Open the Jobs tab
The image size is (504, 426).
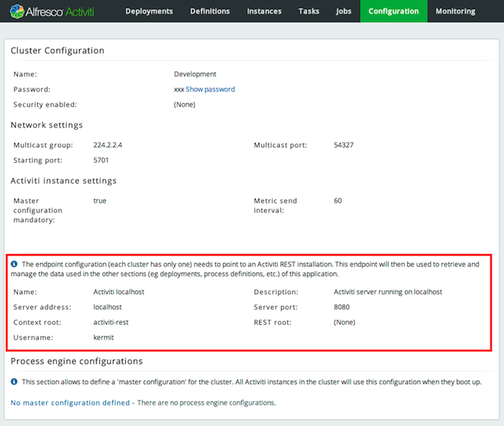click(343, 11)
